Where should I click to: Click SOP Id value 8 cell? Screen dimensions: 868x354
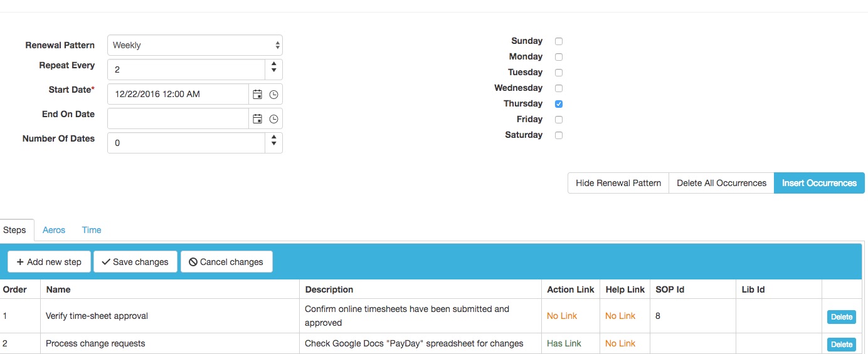(693, 316)
